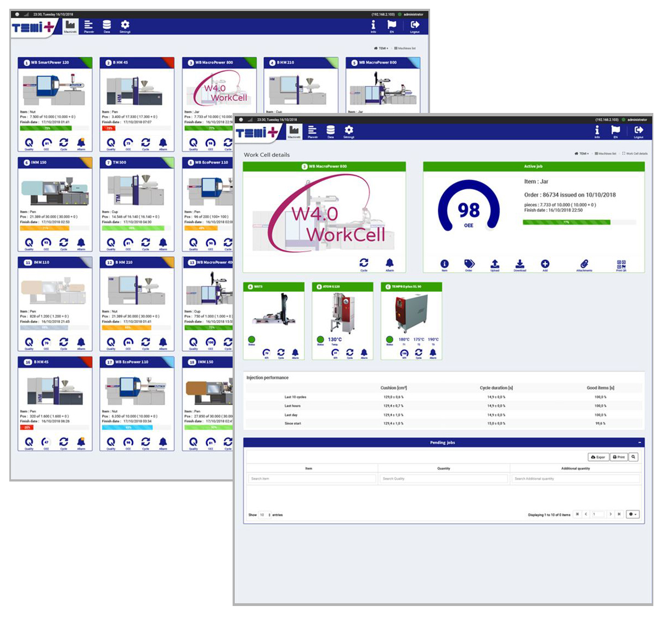Viewport: 672px width, 623px height.
Task: Click Search item input field
Action: tap(312, 479)
